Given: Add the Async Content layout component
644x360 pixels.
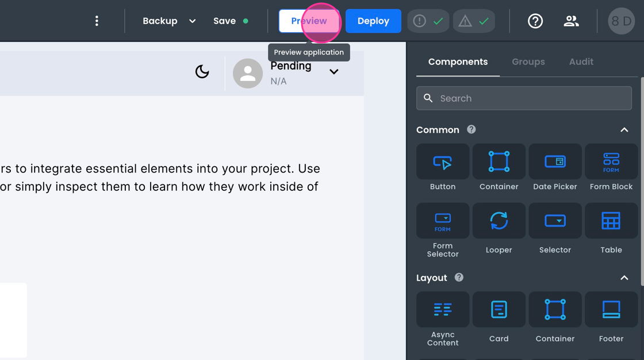Looking at the screenshot, I should pos(442,317).
